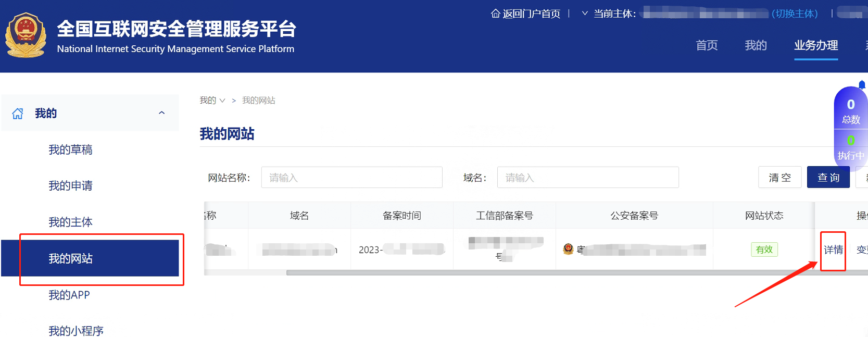Expand the 我的 breadcrumb dropdown
868x337 pixels.
coord(222,101)
